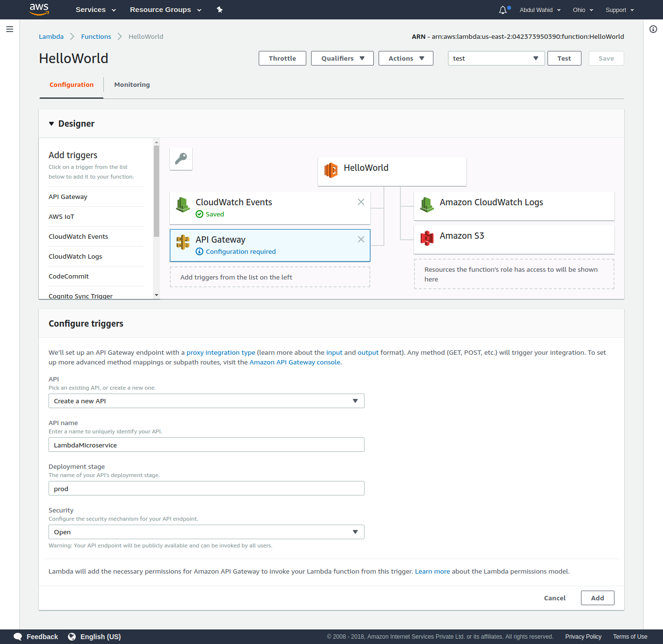
Task: Click the Amazon S3 resource icon
Action: tap(427, 238)
